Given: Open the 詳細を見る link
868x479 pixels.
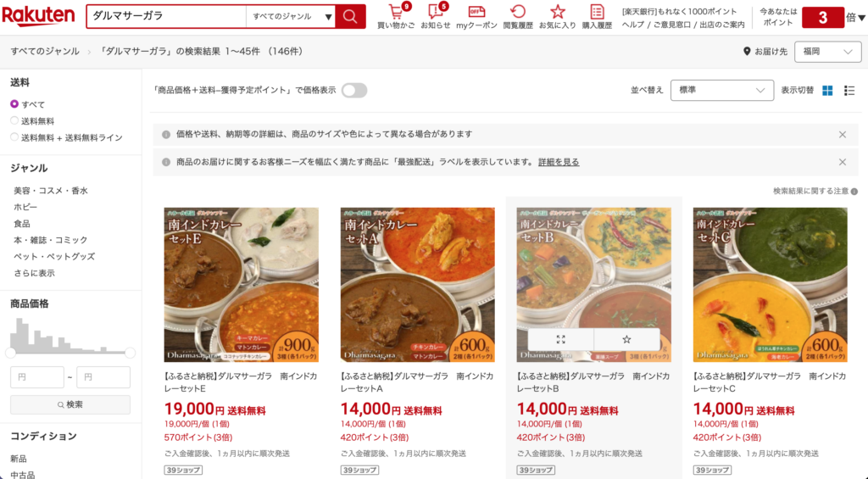Looking at the screenshot, I should (x=559, y=162).
